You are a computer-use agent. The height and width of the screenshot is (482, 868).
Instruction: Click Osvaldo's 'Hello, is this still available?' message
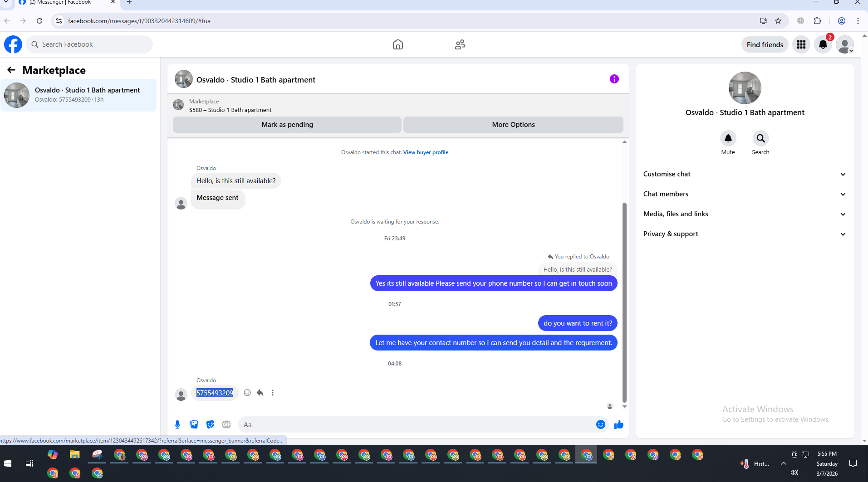tap(236, 181)
